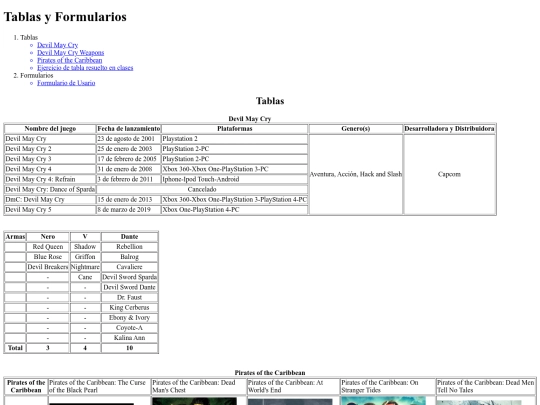Open the Devil May Cry Weapons link
Viewport: 540px width, 405px height.
(x=71, y=53)
